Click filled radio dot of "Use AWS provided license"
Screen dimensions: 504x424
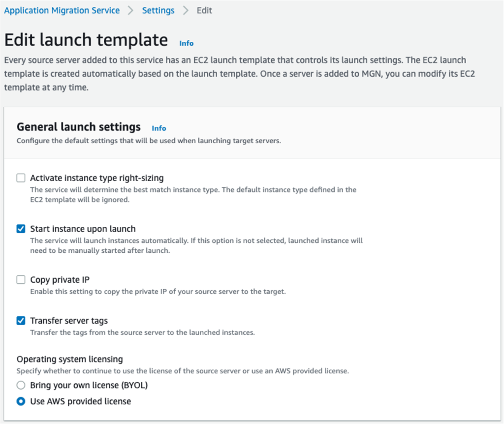pyautogui.click(x=21, y=401)
